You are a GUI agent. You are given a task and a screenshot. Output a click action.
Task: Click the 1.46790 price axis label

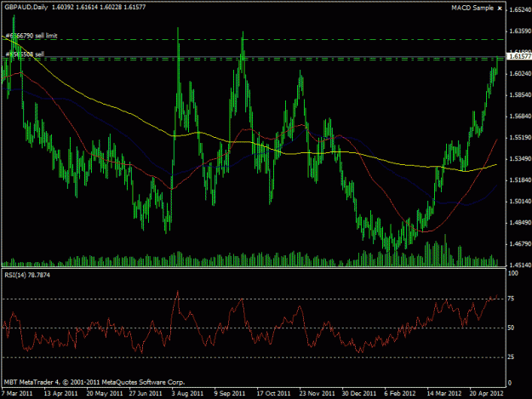point(520,244)
